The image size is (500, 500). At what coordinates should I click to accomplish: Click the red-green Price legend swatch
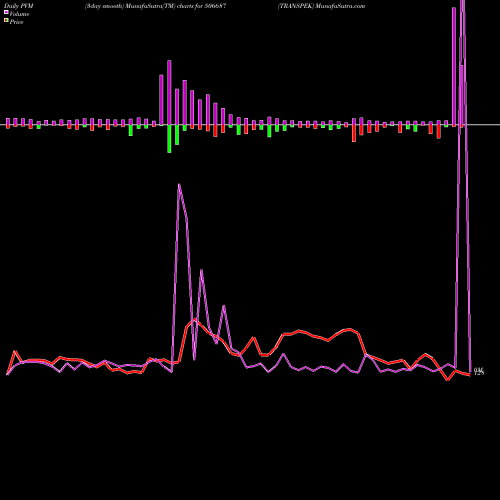[x=6, y=21]
